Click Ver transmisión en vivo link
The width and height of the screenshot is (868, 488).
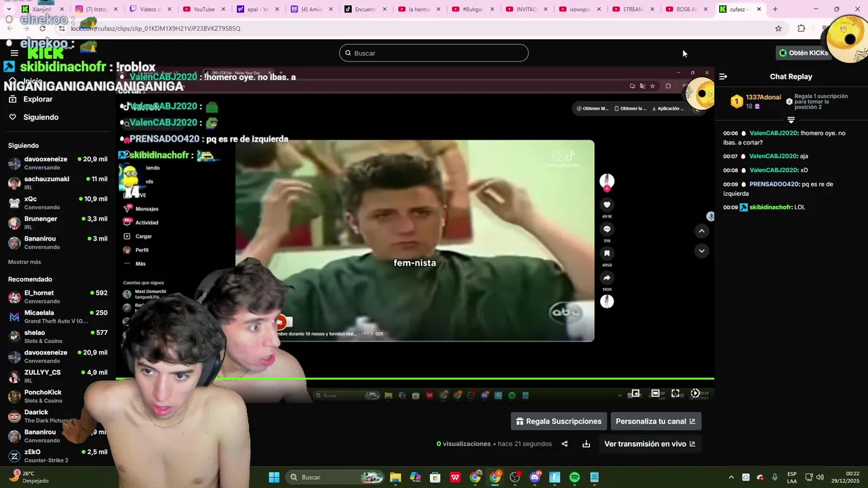coord(650,444)
